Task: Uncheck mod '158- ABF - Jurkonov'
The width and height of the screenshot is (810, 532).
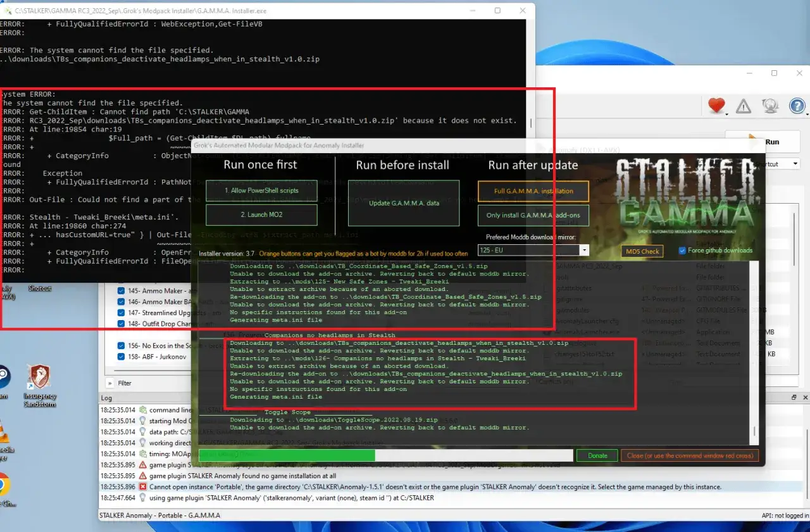Action: point(121,357)
